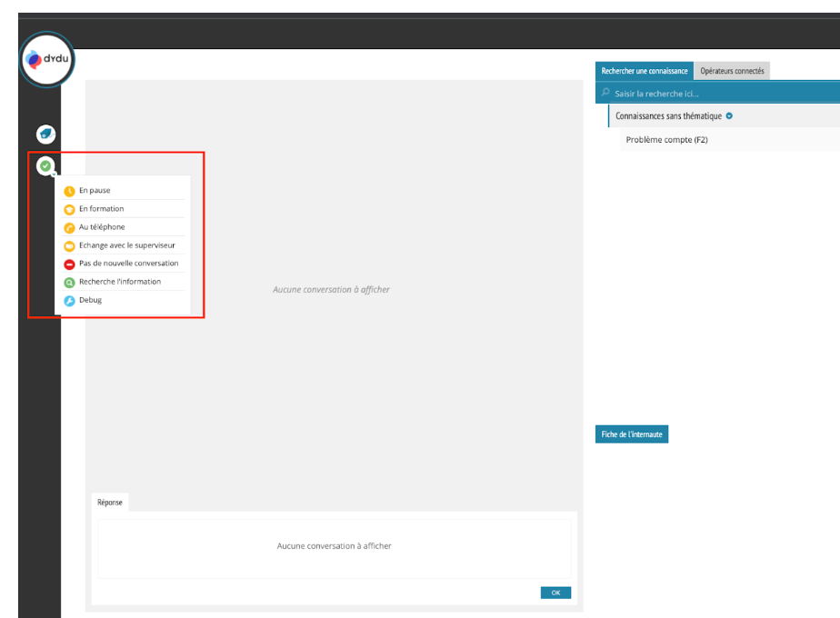Click the orange clock icon for En pause

[x=70, y=191]
